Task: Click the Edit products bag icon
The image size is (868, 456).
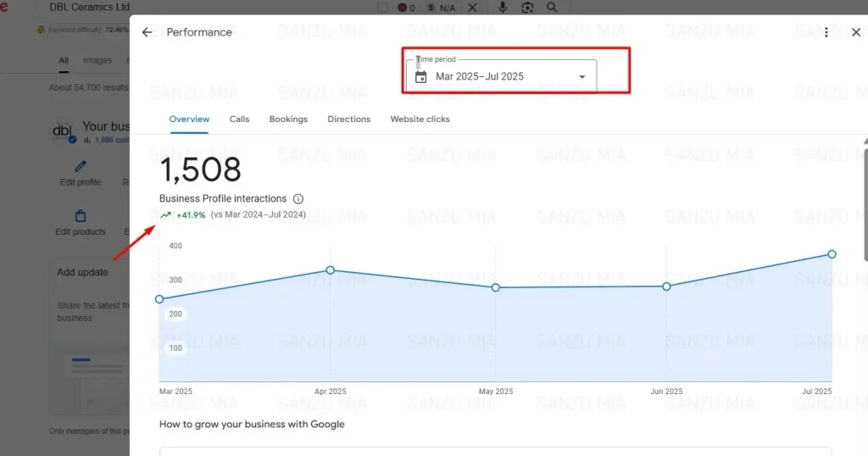Action: [x=81, y=216]
